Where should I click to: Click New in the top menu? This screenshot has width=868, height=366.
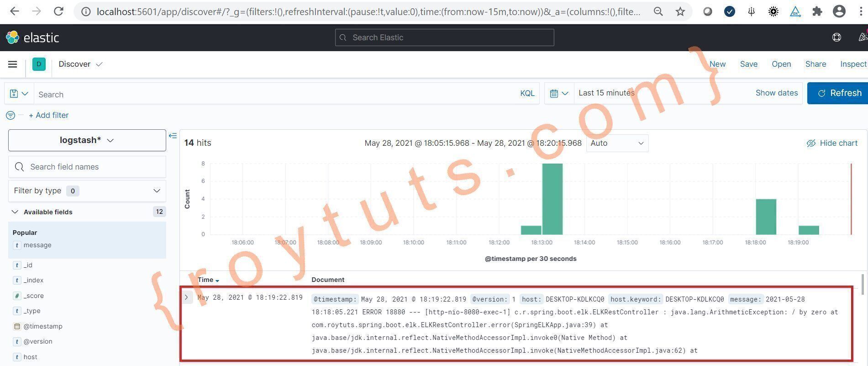click(x=717, y=64)
